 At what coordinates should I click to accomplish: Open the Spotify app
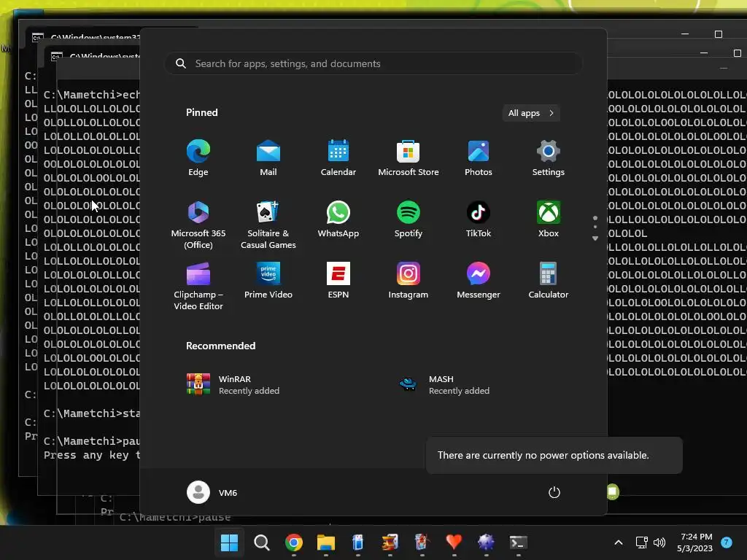click(409, 219)
